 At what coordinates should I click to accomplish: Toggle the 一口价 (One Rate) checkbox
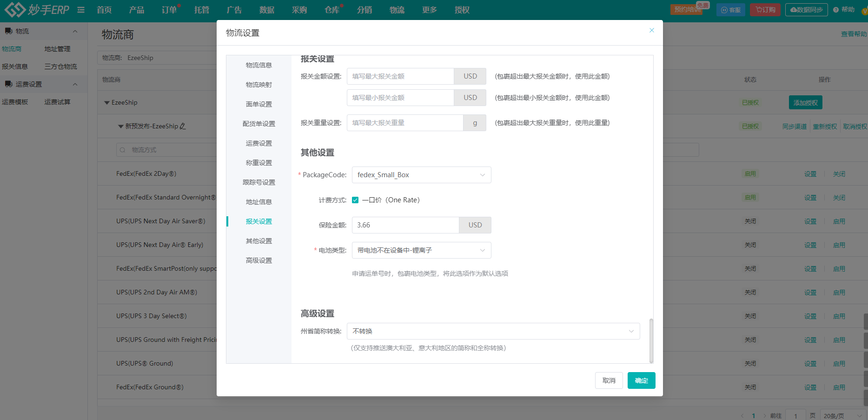[x=355, y=200]
